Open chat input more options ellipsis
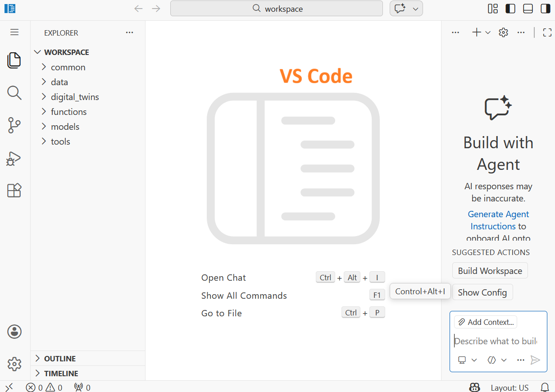 tap(521, 360)
